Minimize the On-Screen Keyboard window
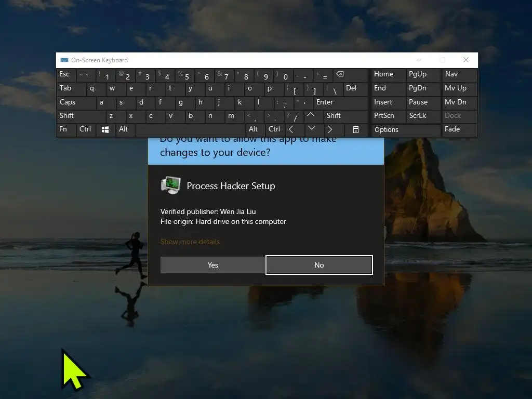 tap(419, 60)
